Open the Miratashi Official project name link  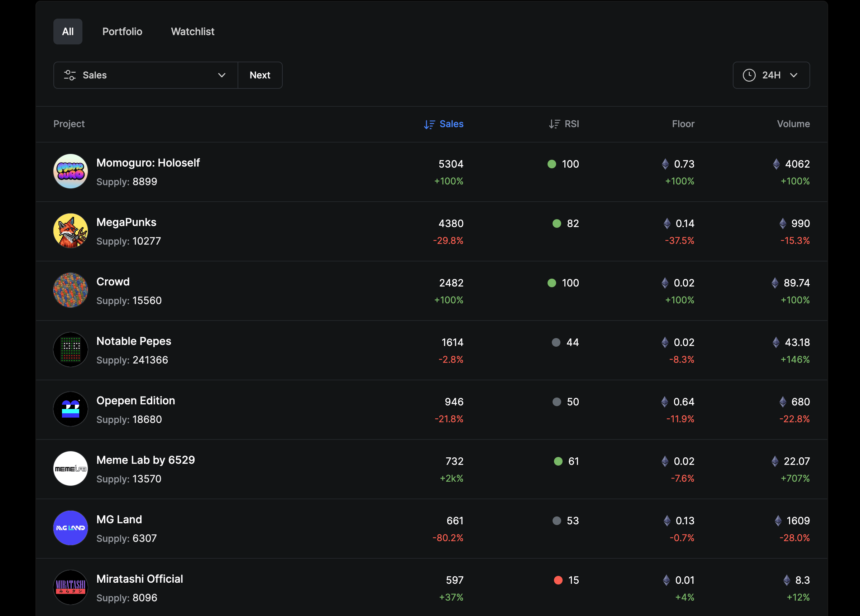[x=139, y=579]
